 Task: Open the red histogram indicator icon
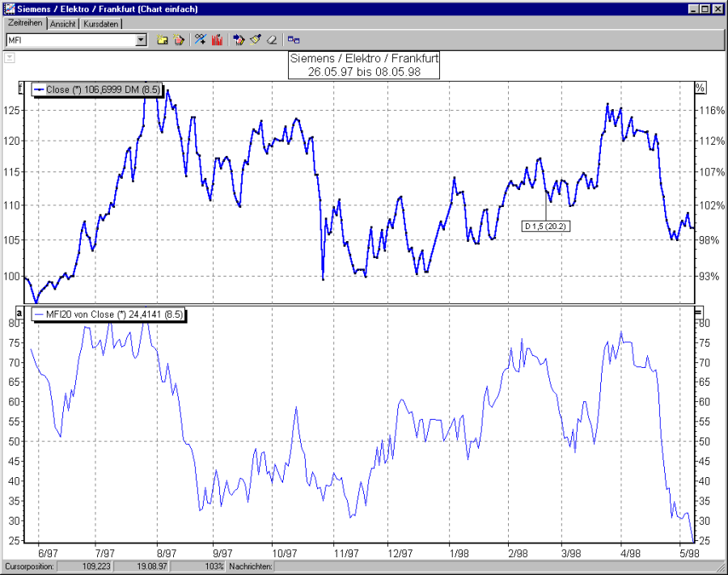(x=217, y=39)
